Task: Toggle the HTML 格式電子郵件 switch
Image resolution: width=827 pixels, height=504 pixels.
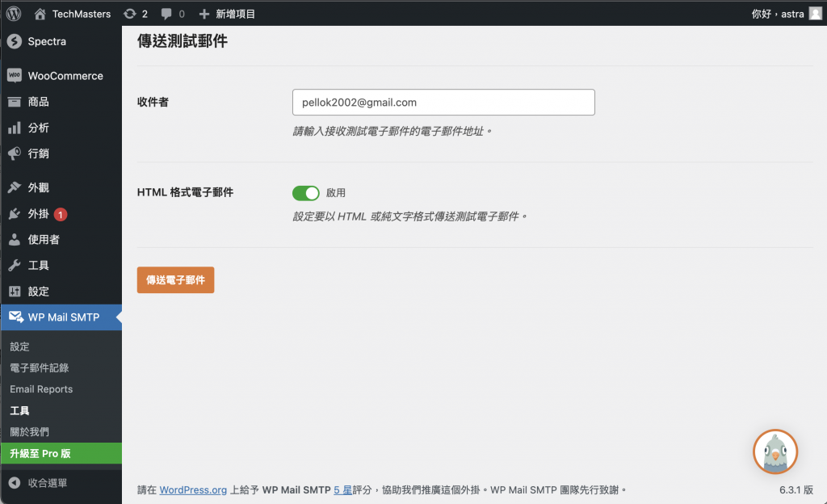Action: coord(306,193)
